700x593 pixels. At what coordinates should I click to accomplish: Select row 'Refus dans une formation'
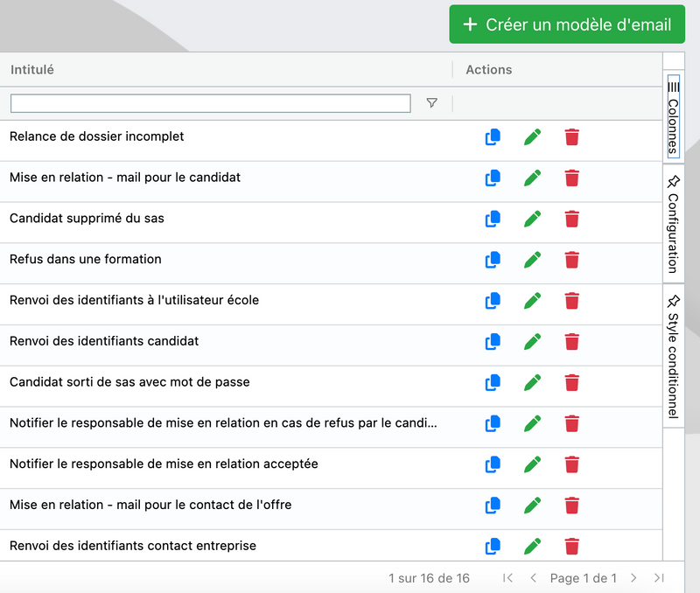click(x=331, y=263)
